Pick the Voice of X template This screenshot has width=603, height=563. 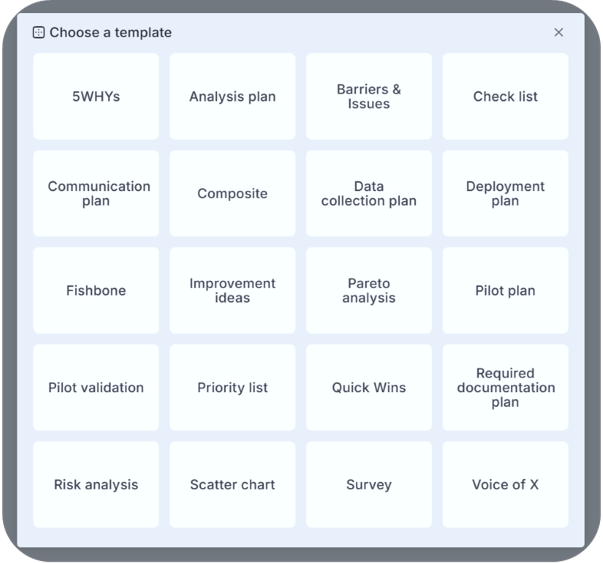505,485
